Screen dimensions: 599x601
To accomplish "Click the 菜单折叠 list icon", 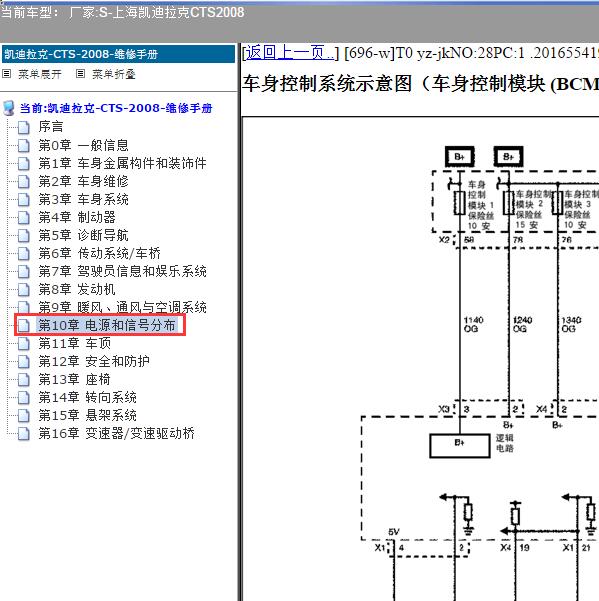I will click(x=80, y=74).
